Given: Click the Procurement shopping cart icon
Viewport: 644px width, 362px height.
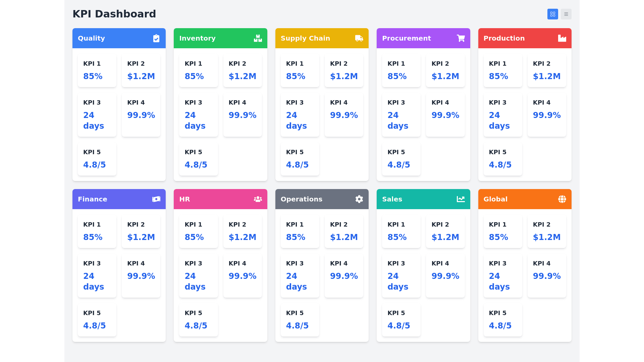Looking at the screenshot, I should tap(461, 38).
